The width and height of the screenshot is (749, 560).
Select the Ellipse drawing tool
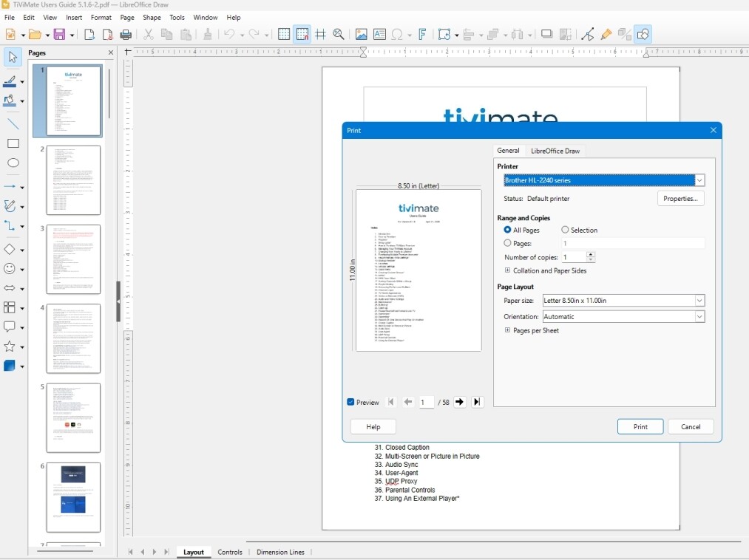(x=13, y=163)
